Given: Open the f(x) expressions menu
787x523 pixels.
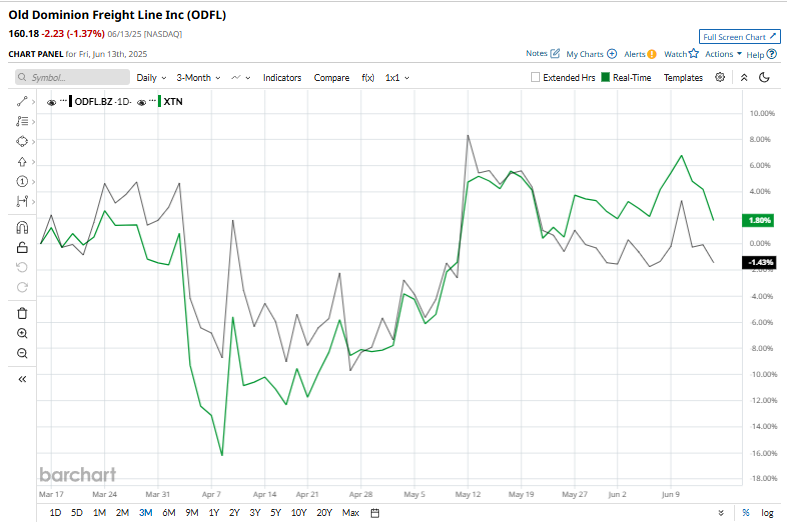Looking at the screenshot, I should pos(368,78).
